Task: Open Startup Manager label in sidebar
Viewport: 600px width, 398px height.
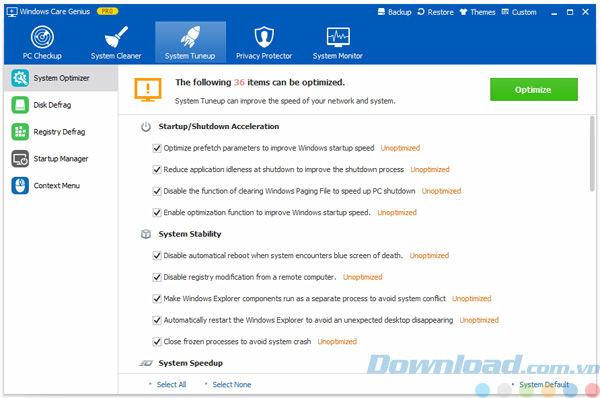Action: pos(61,159)
